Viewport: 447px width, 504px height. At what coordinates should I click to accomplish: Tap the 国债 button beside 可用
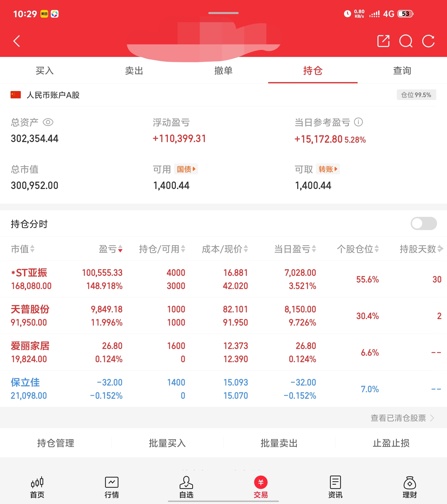point(186,169)
